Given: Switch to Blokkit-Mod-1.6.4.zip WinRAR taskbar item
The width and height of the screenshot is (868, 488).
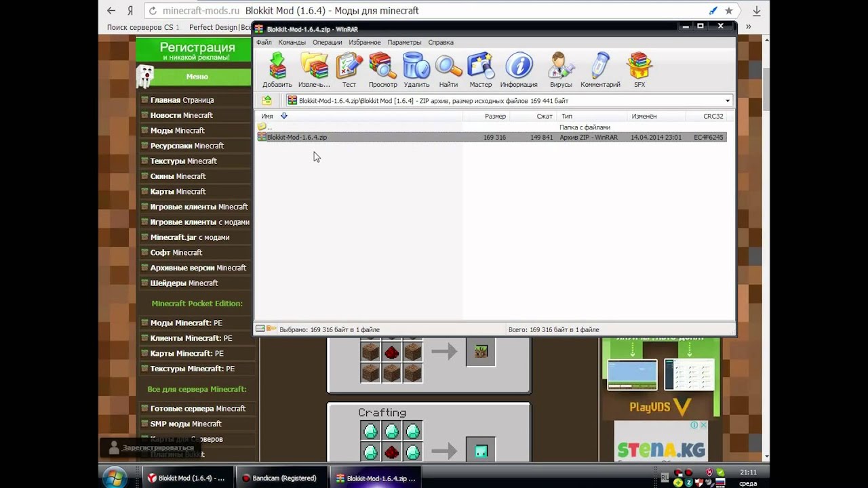Looking at the screenshot, I should click(377, 478).
